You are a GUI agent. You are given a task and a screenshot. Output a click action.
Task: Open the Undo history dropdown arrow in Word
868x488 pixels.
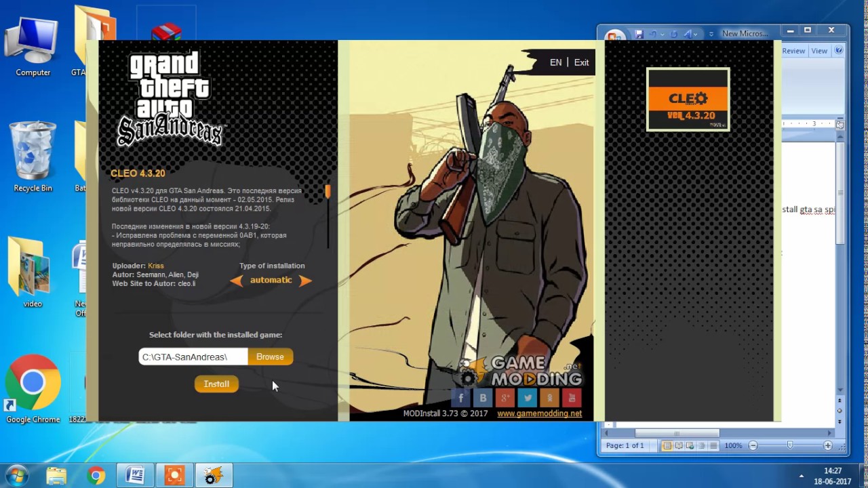(x=663, y=34)
